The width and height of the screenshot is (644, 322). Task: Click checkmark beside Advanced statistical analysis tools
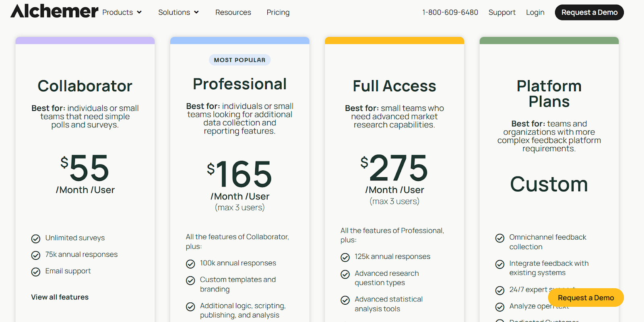(345, 300)
